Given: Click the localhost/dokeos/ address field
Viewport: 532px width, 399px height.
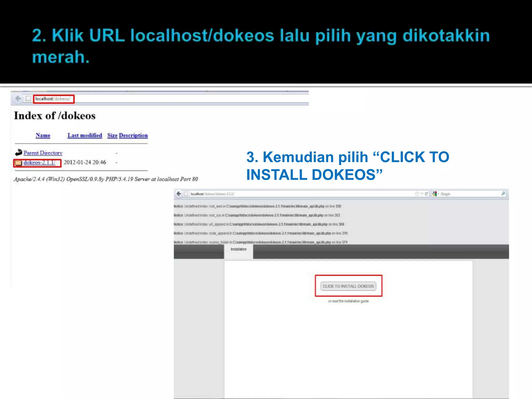Looking at the screenshot, I should click(x=54, y=99).
